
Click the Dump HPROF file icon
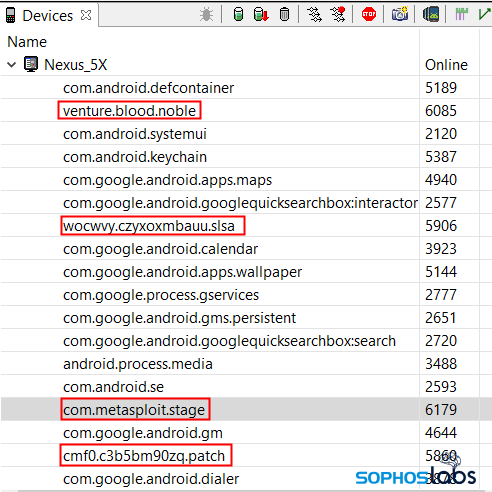coord(261,14)
